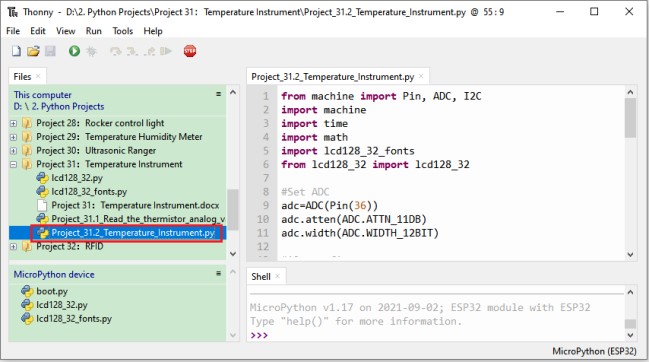Click code line 9 adc=ADC(Pin(36))
Viewport: 650px width, 362px height.
pyautogui.click(x=330, y=206)
